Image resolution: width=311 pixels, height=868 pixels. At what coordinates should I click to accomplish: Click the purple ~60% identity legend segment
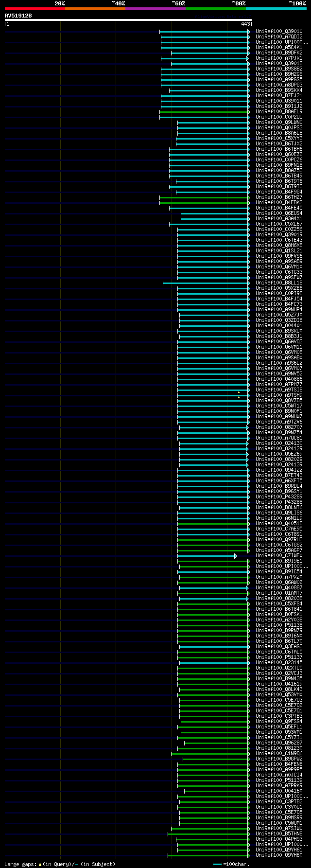(155, 9)
